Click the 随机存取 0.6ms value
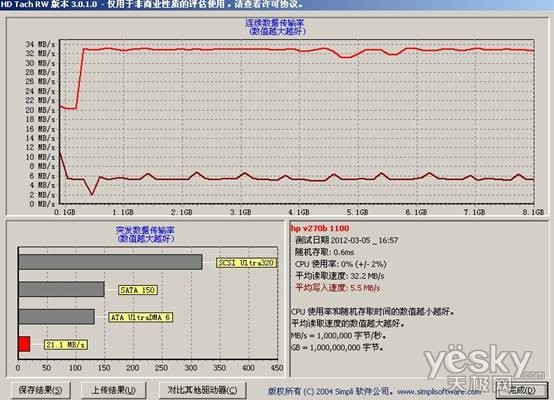 [x=324, y=252]
